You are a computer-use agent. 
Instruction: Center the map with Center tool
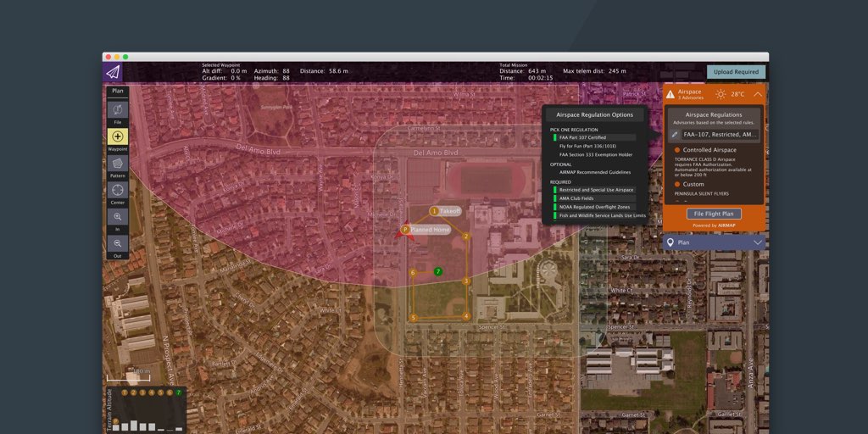(117, 190)
